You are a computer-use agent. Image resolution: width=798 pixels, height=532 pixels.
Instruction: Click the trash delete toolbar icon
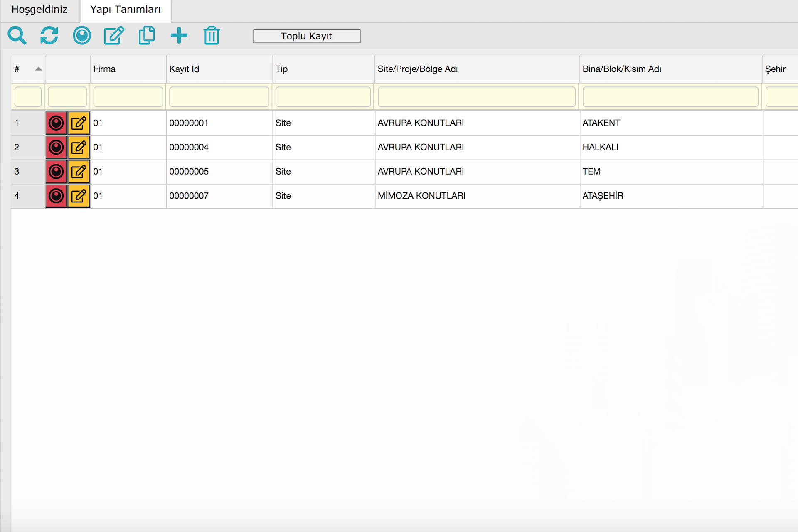pyautogui.click(x=212, y=36)
